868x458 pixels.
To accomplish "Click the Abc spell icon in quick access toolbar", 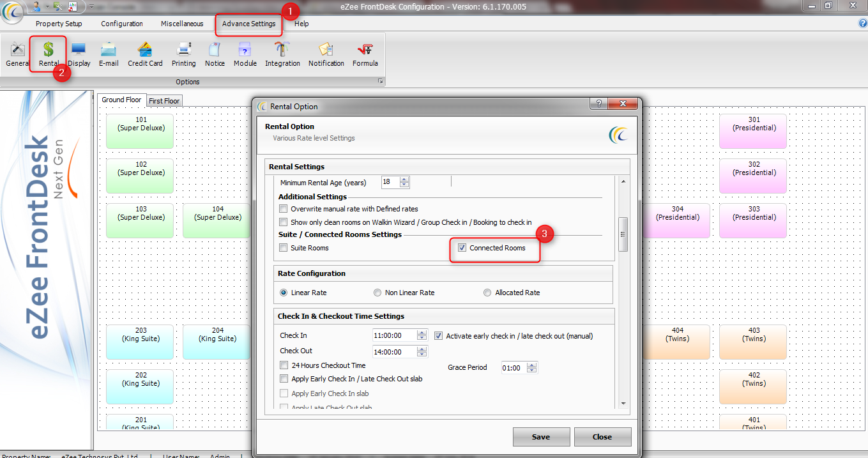I will tap(72, 6).
